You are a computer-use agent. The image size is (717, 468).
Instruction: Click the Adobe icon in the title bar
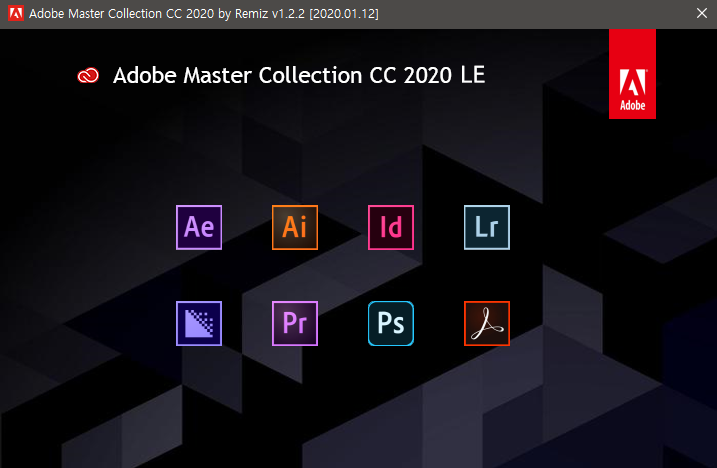point(16,13)
